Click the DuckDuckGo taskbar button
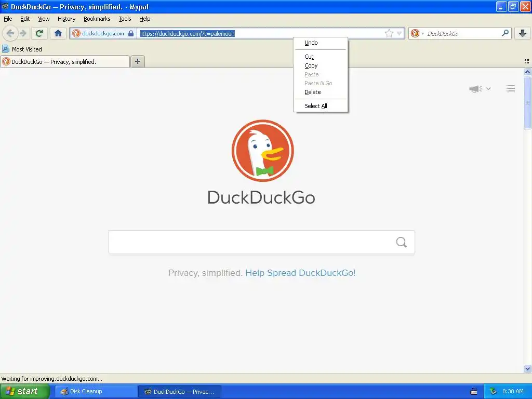Screen dimensions: 532x399 coord(180,392)
